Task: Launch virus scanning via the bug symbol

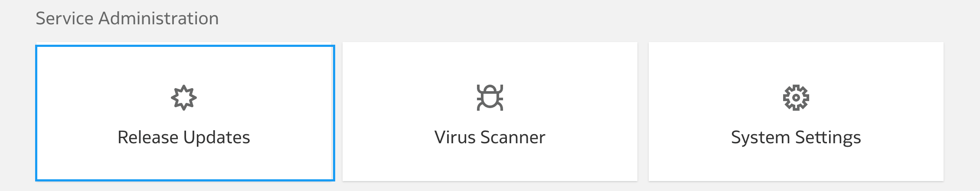Action: [x=490, y=98]
